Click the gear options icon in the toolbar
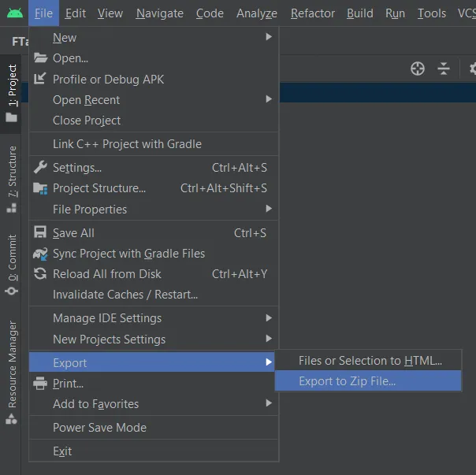Viewport: 476px width, 475px height. pyautogui.click(x=473, y=69)
